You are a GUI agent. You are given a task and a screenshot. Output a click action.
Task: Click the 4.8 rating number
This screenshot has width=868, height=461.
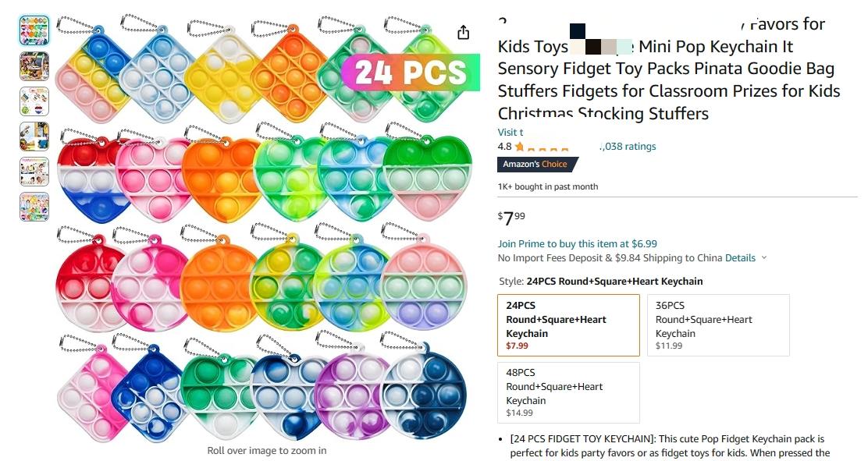[504, 147]
